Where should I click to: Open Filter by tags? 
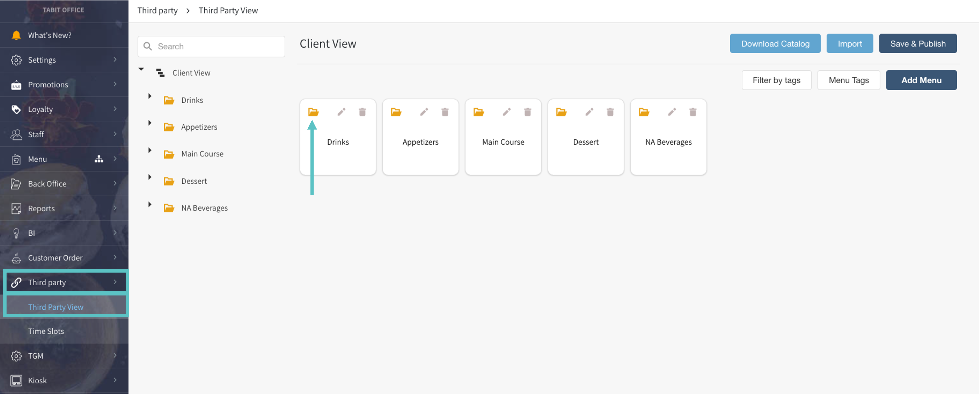pos(776,80)
